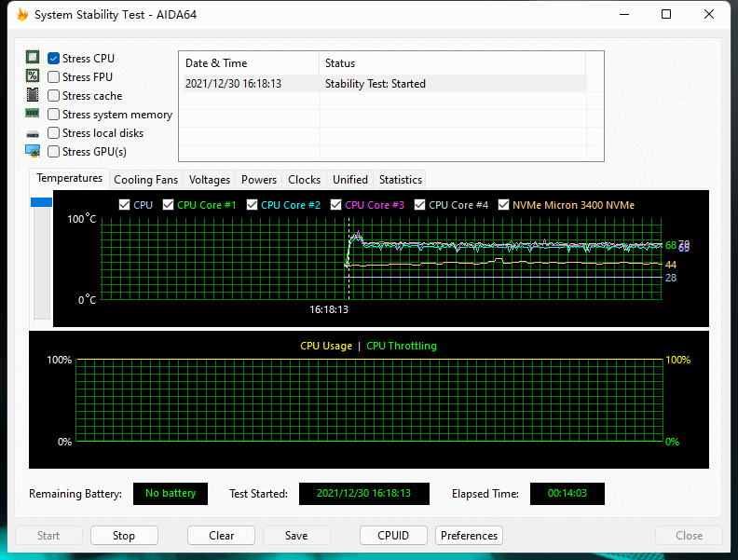Uncheck CPU Core #1 graph series
Viewport: 738px width, 560px height.
168,205
